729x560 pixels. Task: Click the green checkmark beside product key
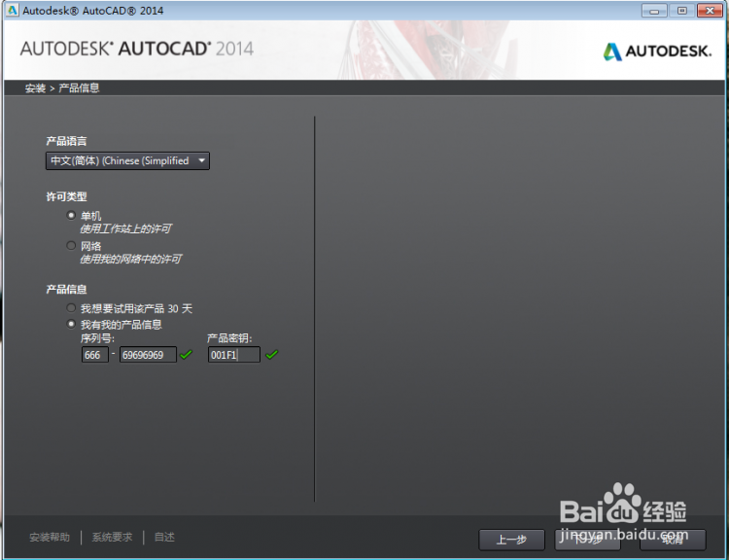click(x=272, y=355)
